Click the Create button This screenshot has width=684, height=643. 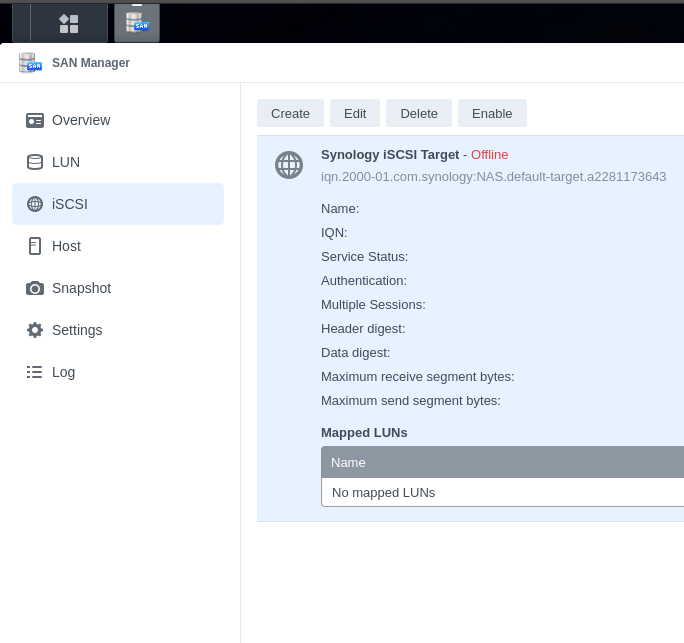[291, 113]
